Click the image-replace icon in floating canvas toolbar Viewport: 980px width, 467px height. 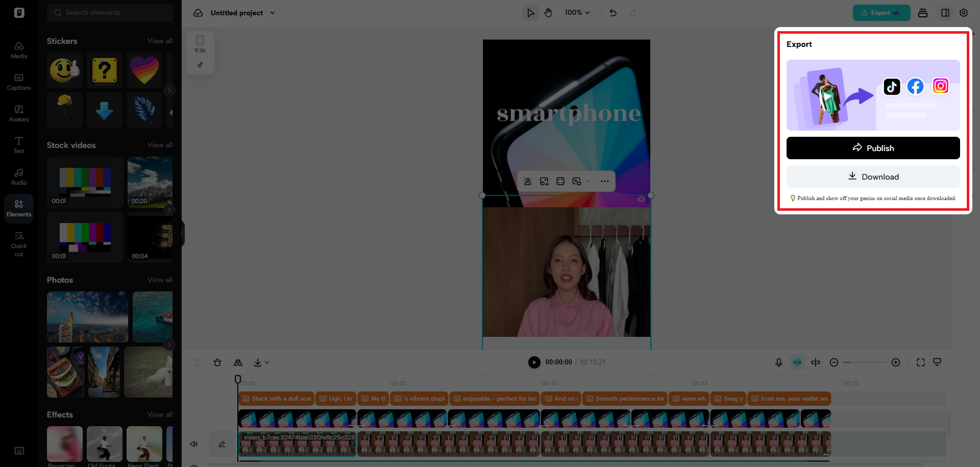544,181
